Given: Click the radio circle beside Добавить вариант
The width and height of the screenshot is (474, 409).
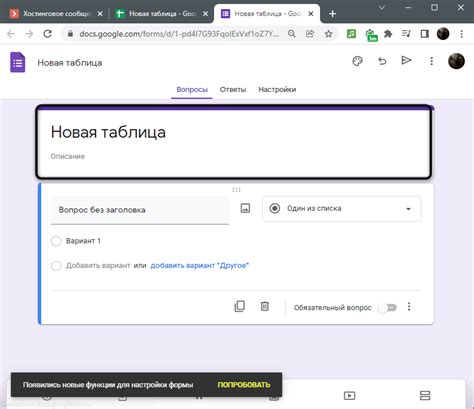Looking at the screenshot, I should [56, 266].
